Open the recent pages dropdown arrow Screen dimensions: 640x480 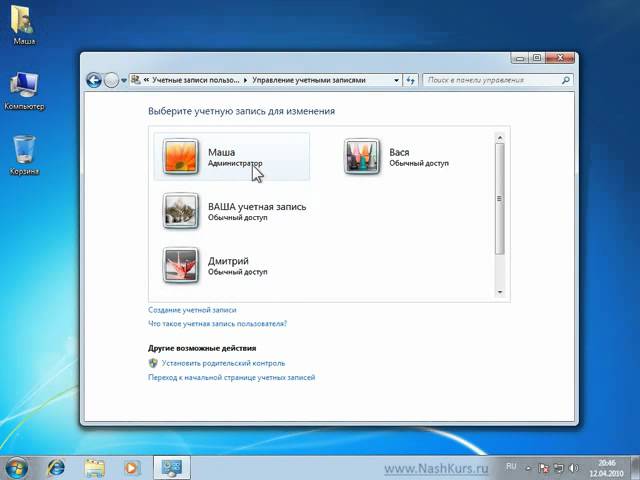click(x=124, y=80)
